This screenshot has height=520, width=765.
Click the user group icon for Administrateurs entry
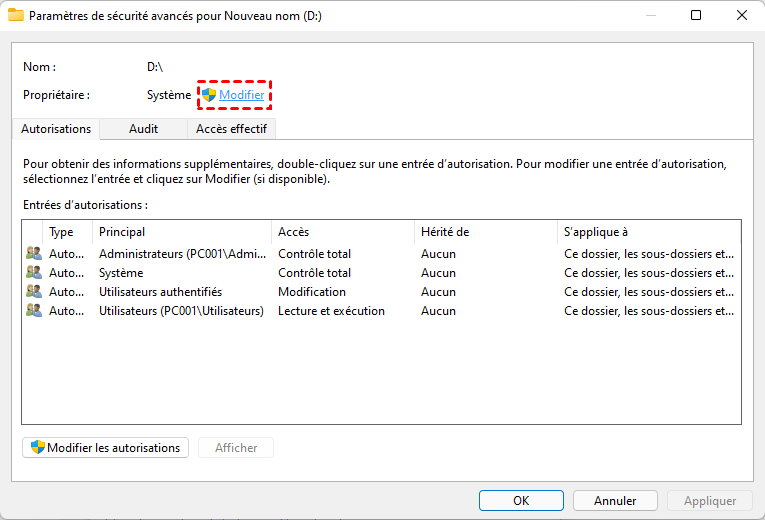34,254
